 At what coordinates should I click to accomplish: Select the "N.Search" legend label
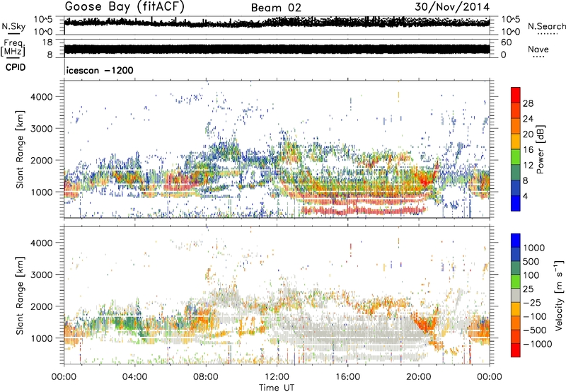coord(547,26)
